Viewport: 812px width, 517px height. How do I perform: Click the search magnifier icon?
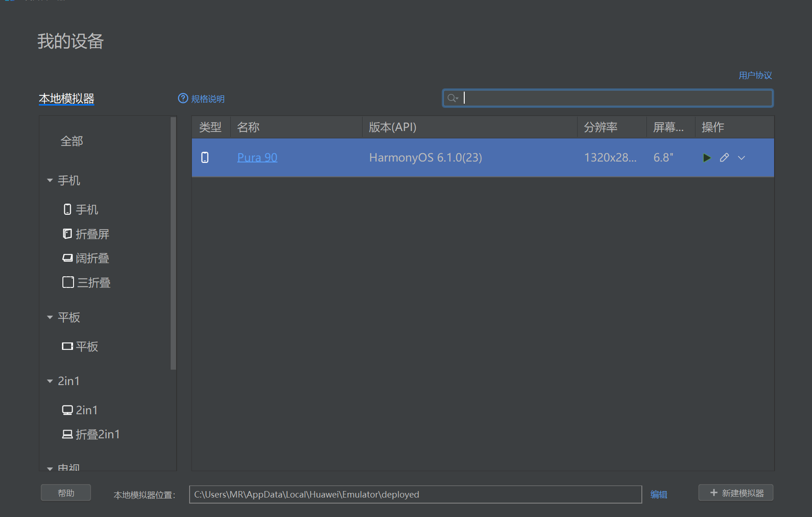point(452,98)
